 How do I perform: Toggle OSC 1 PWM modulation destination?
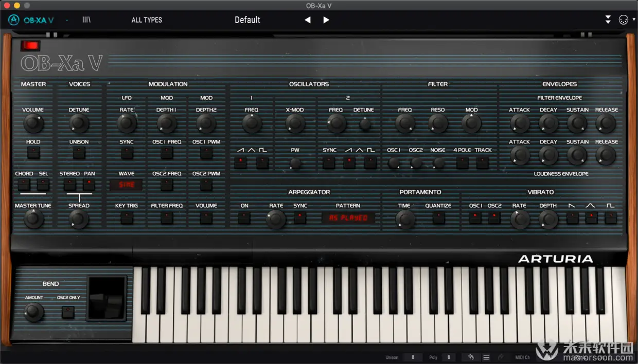click(x=206, y=153)
